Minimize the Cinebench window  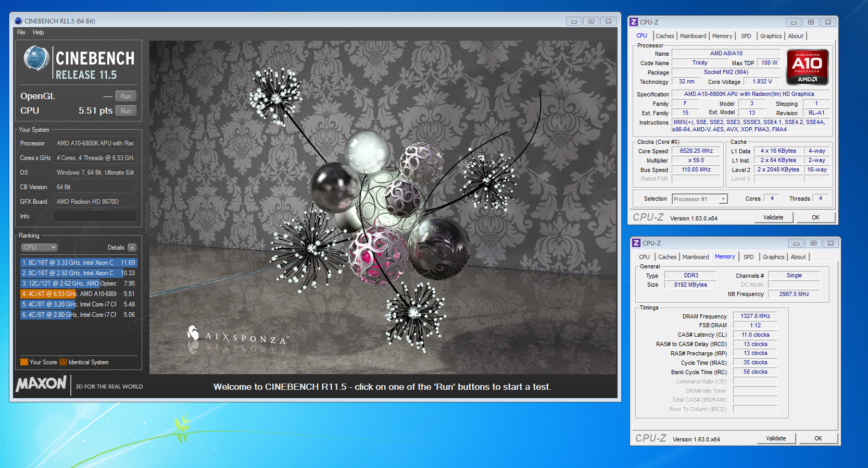coord(573,21)
